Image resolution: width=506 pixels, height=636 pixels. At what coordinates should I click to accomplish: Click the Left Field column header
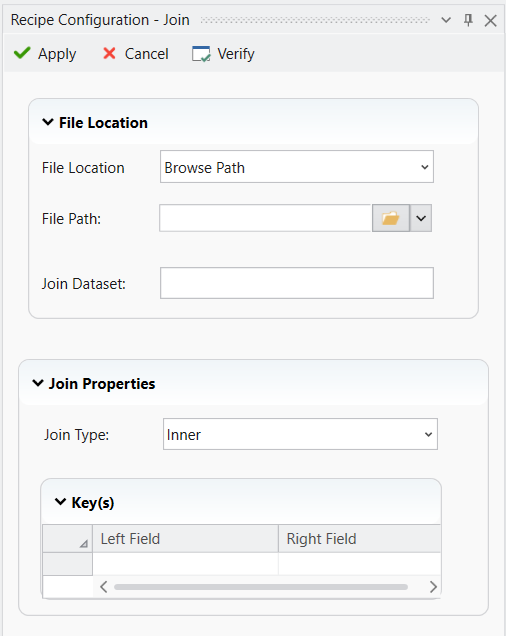[x=185, y=538]
